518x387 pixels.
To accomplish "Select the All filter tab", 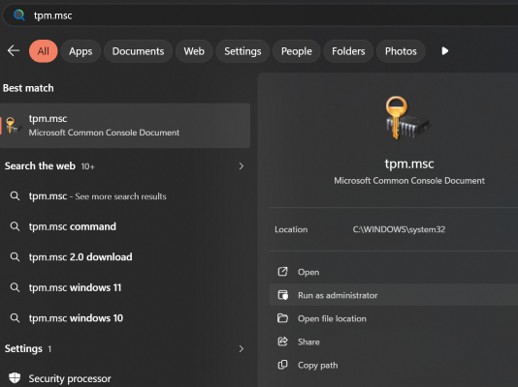I will (x=43, y=51).
